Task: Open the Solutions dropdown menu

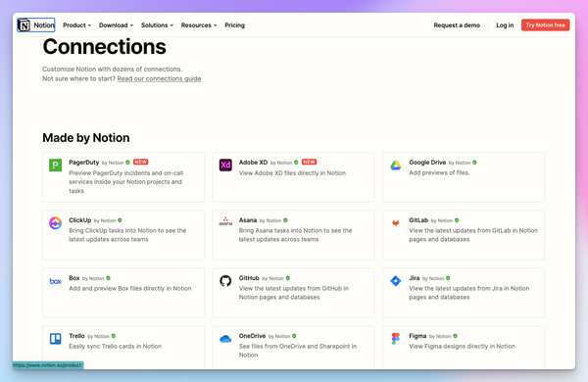Action: coord(157,25)
